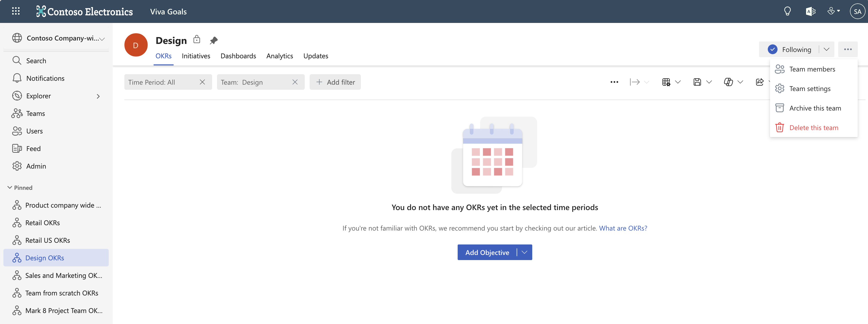Image resolution: width=868 pixels, height=324 pixels.
Task: Click the Copilot icon in toolbar
Action: pos(728,82)
